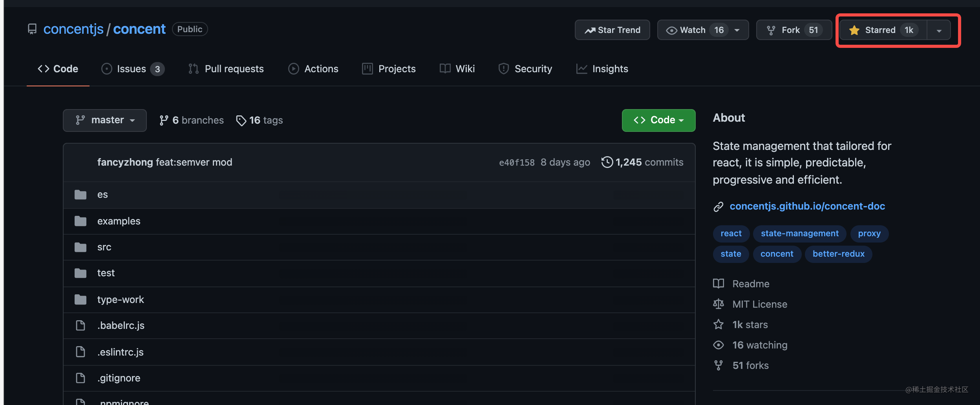Click the Fork button
The image size is (980, 405).
(x=794, y=30)
